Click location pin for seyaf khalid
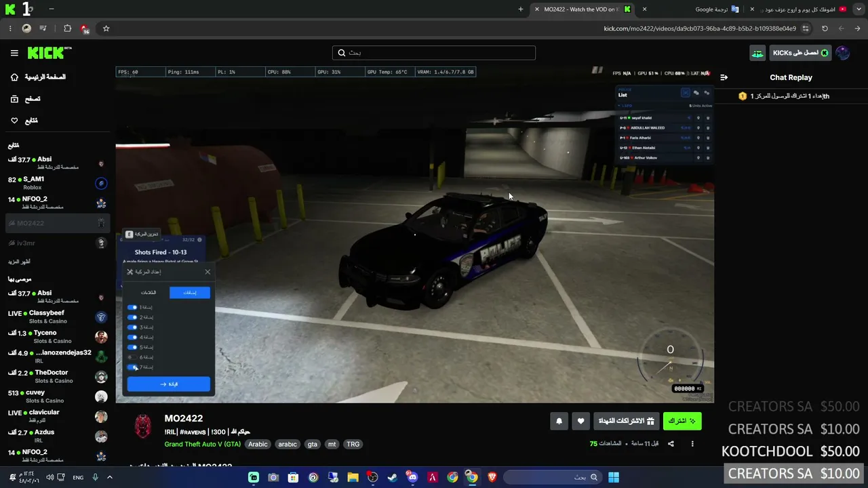868x488 pixels. click(698, 118)
